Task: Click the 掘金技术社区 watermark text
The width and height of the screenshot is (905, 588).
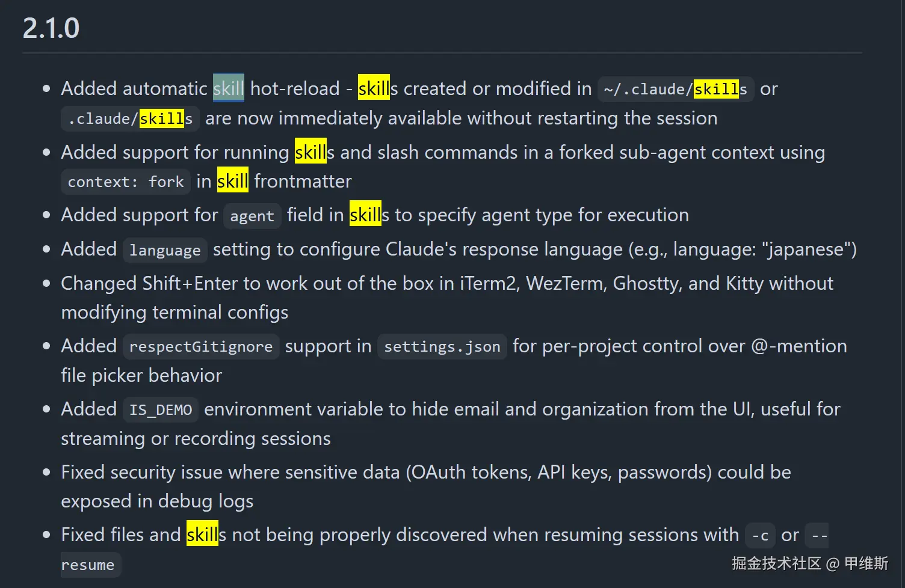Action: 776,563
